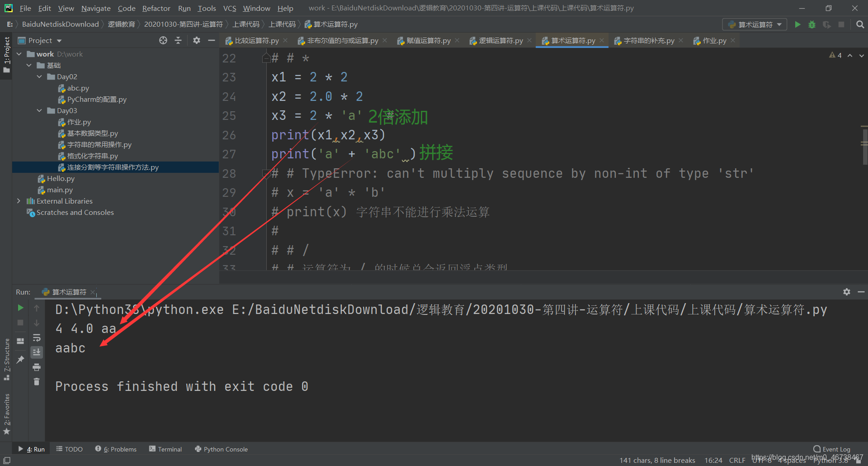Open the Event Log
Image resolution: width=868 pixels, height=466 pixels.
coord(832,449)
